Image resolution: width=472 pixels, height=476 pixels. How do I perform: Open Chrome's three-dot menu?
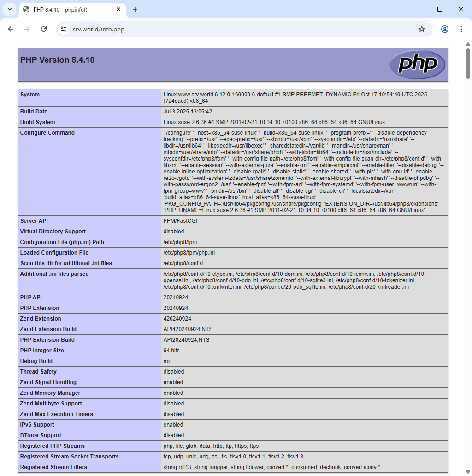461,29
